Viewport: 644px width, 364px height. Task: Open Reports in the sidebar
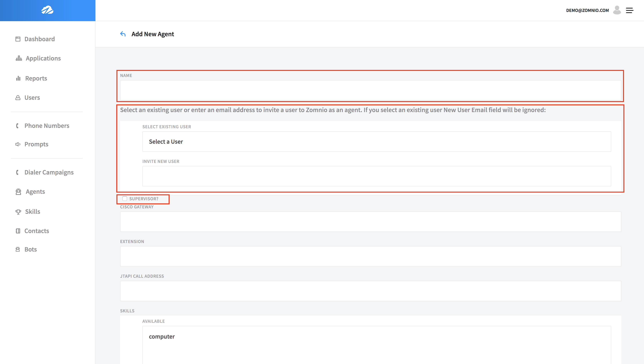[36, 78]
